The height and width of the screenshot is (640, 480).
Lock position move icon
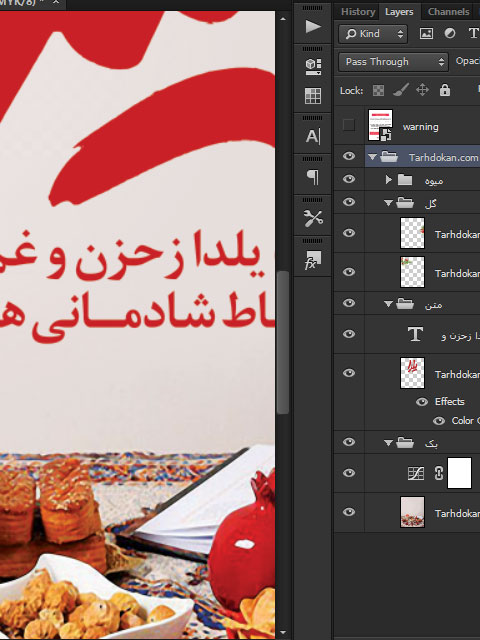click(x=422, y=90)
